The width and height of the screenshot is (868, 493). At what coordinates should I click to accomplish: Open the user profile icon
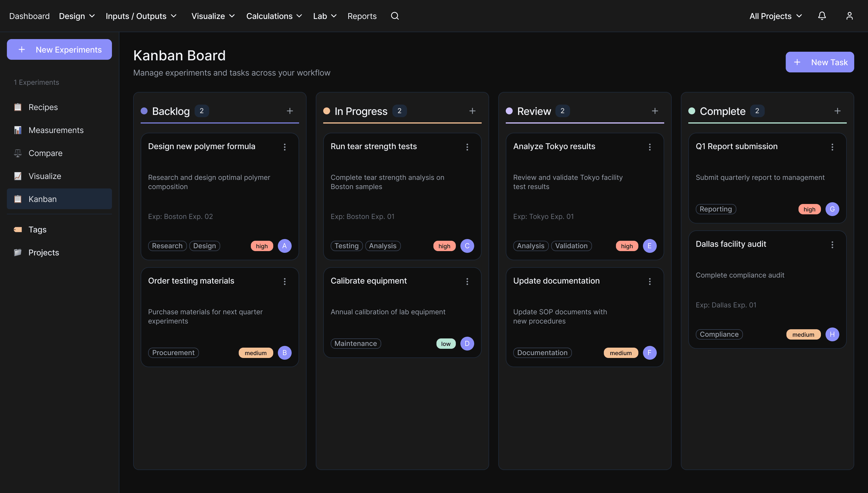click(x=849, y=16)
